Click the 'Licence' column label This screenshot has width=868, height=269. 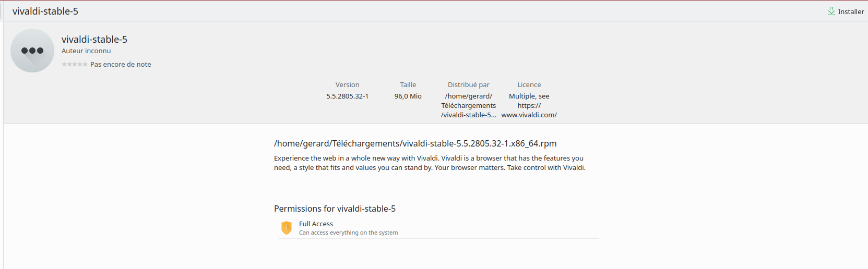tap(529, 85)
